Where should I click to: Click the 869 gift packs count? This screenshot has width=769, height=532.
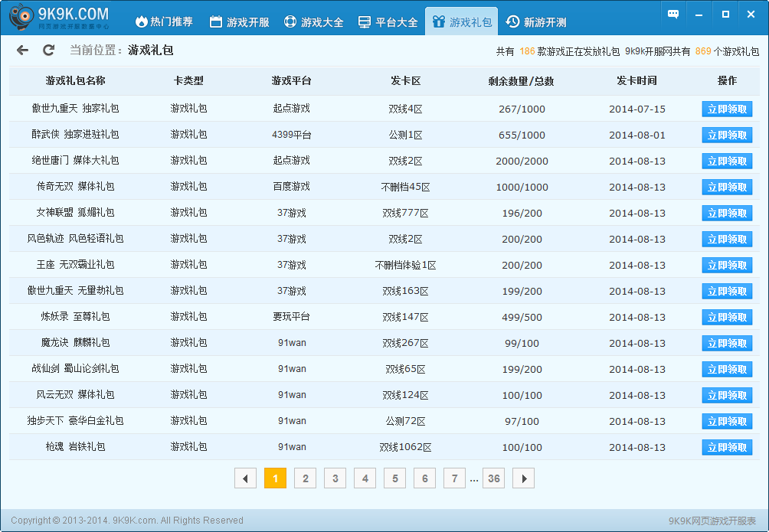tap(703, 51)
